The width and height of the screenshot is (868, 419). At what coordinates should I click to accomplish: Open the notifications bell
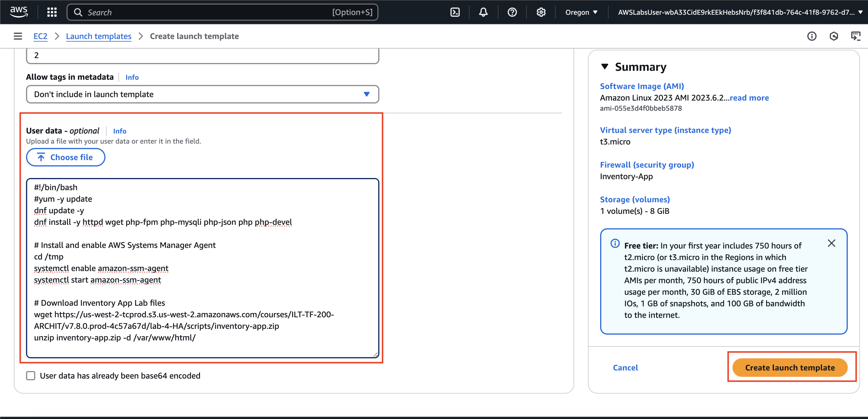483,12
